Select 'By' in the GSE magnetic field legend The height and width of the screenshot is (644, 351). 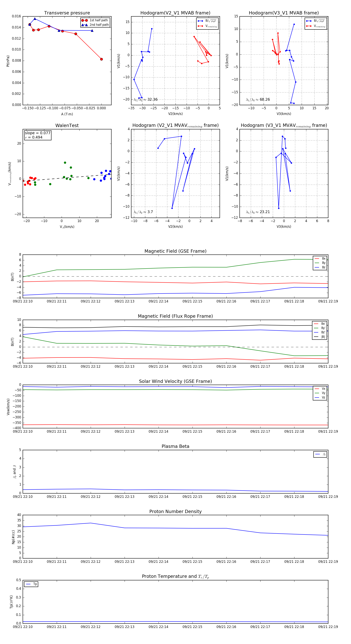(x=320, y=263)
